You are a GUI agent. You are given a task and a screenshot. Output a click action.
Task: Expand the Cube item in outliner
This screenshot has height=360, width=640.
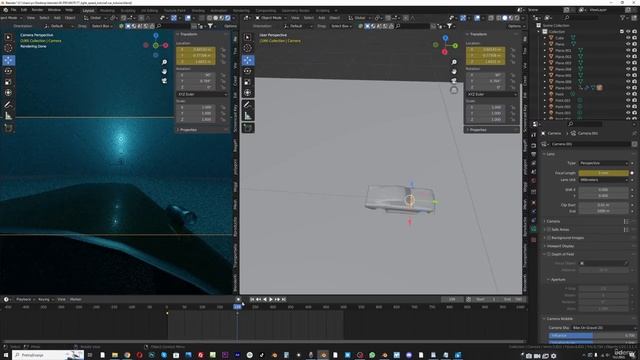[x=545, y=38]
